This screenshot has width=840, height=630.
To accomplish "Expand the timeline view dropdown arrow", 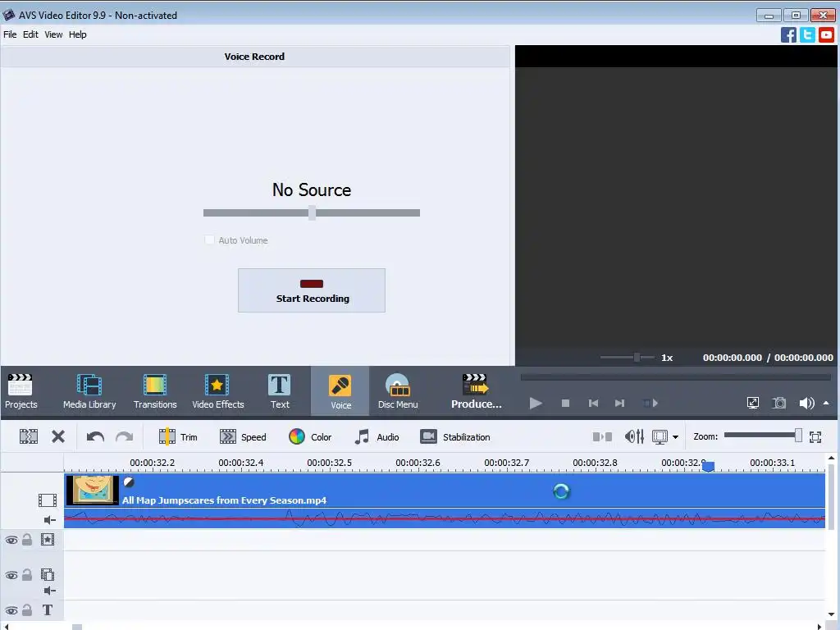I will pos(676,437).
